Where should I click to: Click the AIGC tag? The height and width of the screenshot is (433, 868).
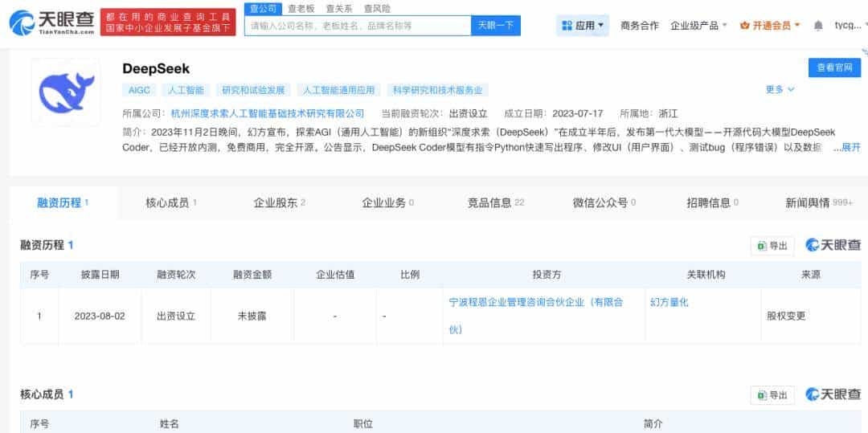(139, 90)
